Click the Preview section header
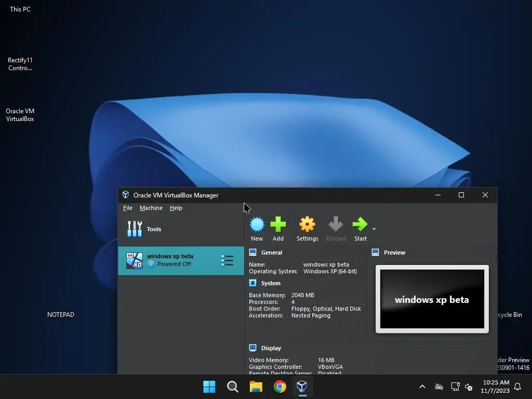Image resolution: width=532 pixels, height=399 pixels. point(394,252)
